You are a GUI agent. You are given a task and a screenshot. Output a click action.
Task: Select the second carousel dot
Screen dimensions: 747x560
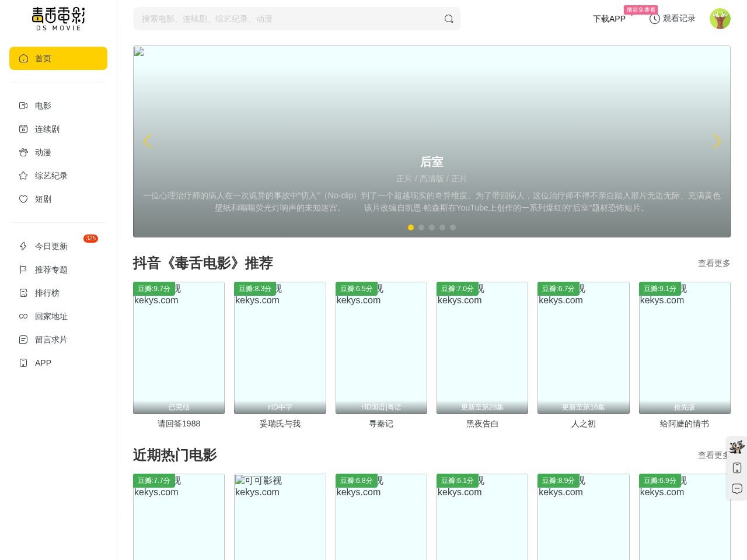coord(421,228)
